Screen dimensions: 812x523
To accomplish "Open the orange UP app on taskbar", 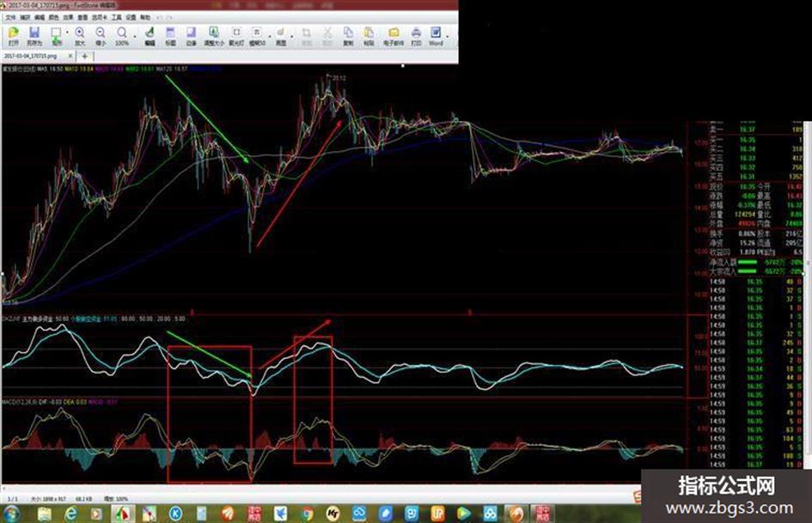I will (438, 514).
